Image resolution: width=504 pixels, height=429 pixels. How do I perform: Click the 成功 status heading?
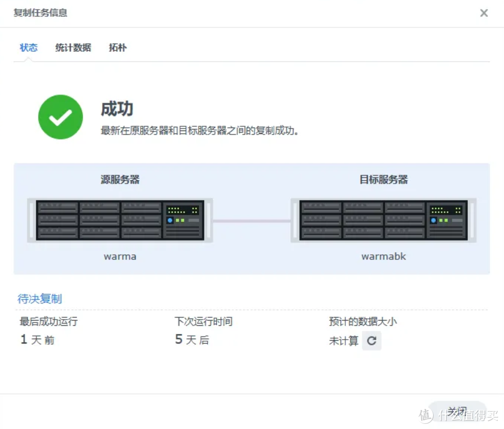coord(118,109)
